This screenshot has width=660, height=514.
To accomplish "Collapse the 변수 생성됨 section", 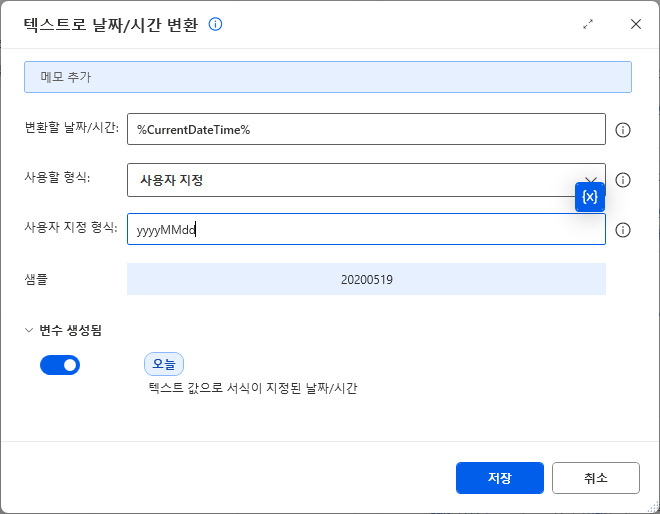I will [29, 330].
